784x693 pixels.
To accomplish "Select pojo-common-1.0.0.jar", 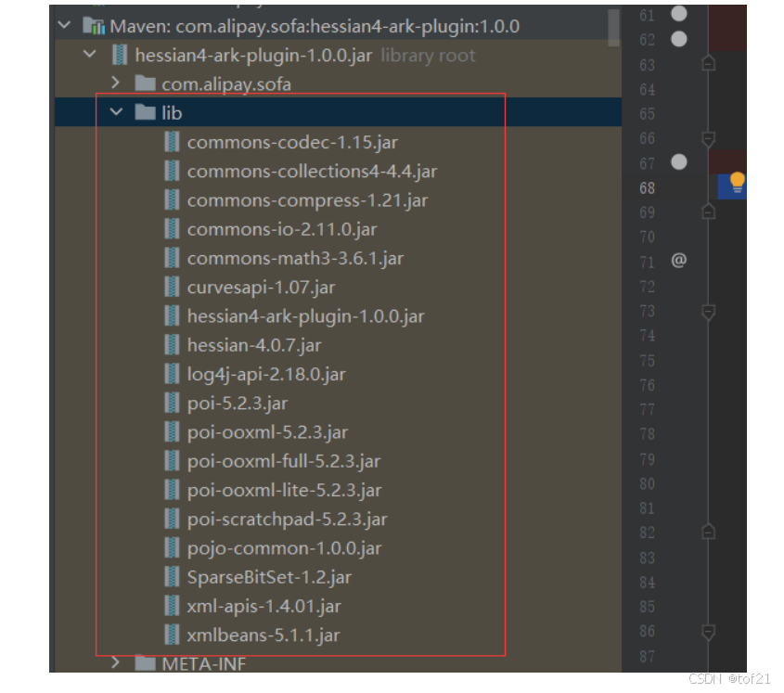I will point(284,548).
